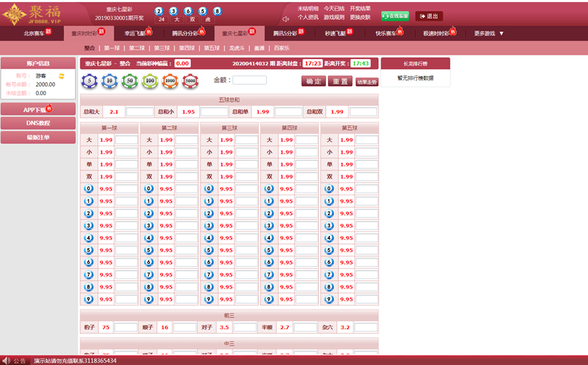The height and width of the screenshot is (365, 588).
Task: Open the 开奖结果 link
Action: [x=360, y=8]
